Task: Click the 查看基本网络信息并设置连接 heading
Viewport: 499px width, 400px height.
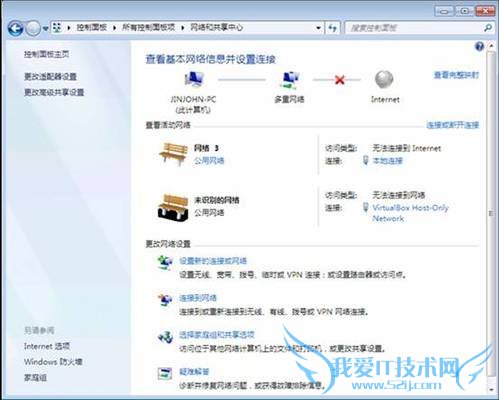Action: point(210,59)
